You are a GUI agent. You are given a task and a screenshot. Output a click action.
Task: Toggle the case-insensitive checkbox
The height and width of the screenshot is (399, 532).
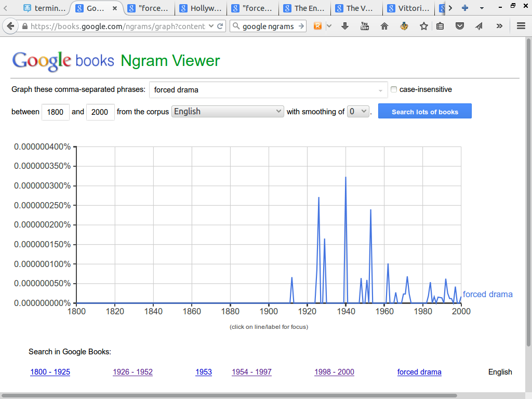[394, 89]
